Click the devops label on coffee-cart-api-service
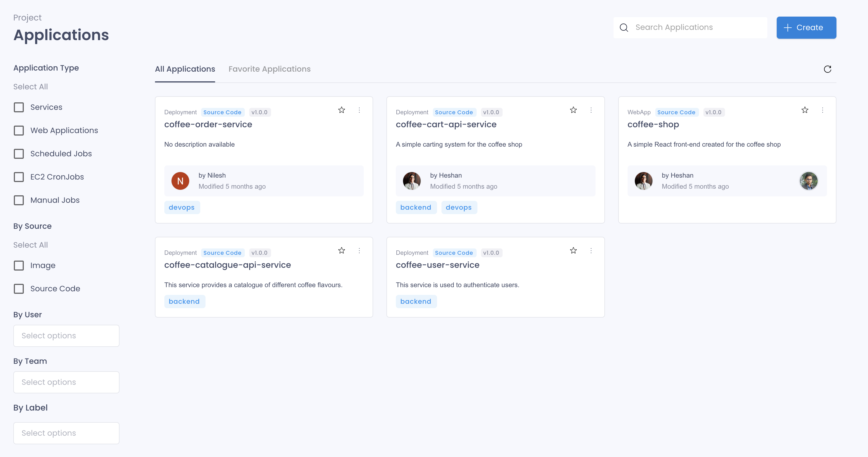This screenshot has width=868, height=457. pos(459,207)
